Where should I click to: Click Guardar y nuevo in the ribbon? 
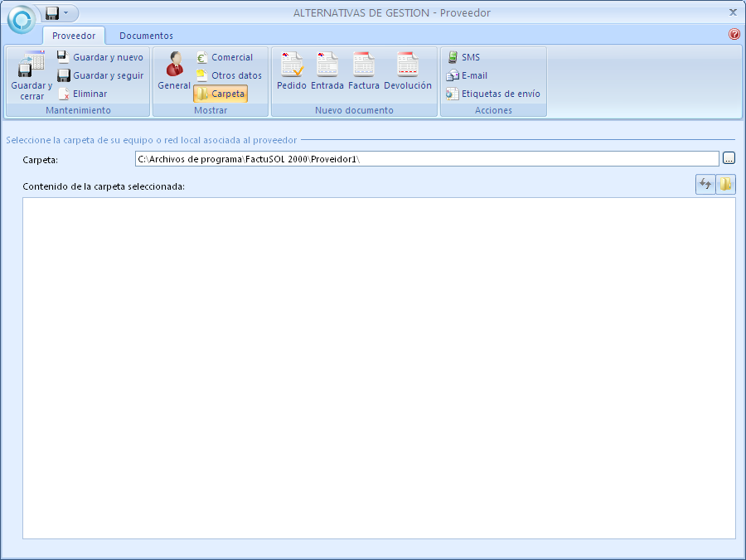coord(99,57)
